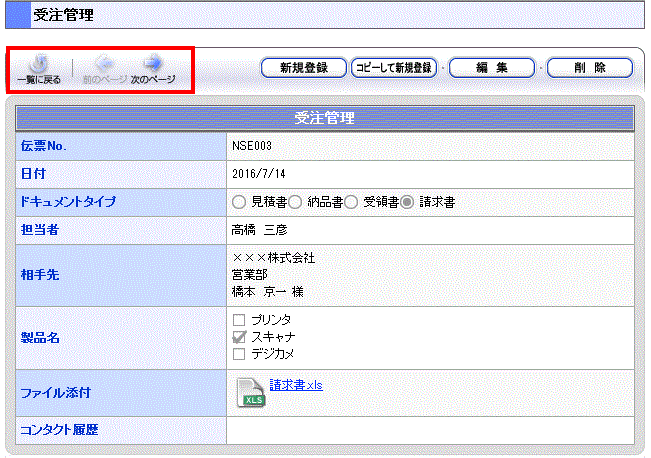Click the 受注管理 page title bar
Screen dimensions: 651x458
pyautogui.click(x=325, y=15)
